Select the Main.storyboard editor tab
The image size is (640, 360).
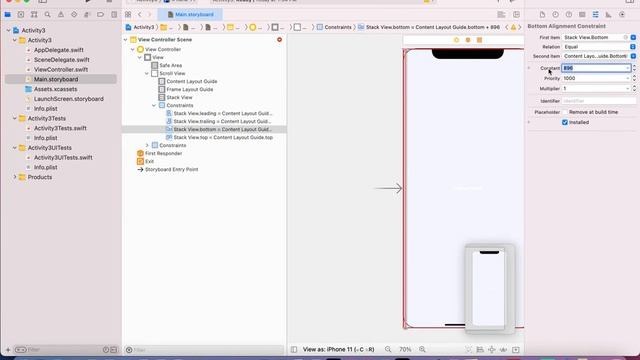[x=191, y=15]
